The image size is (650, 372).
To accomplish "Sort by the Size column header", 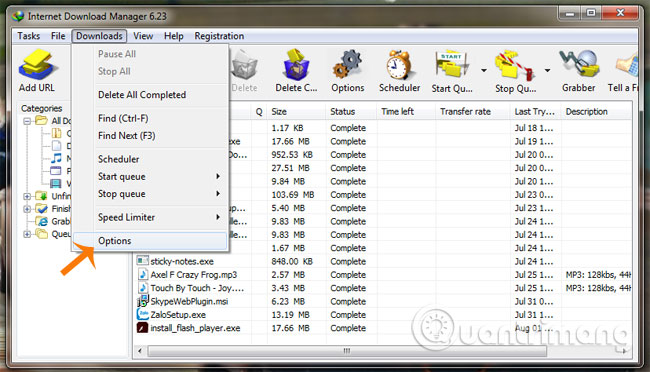I will click(296, 112).
